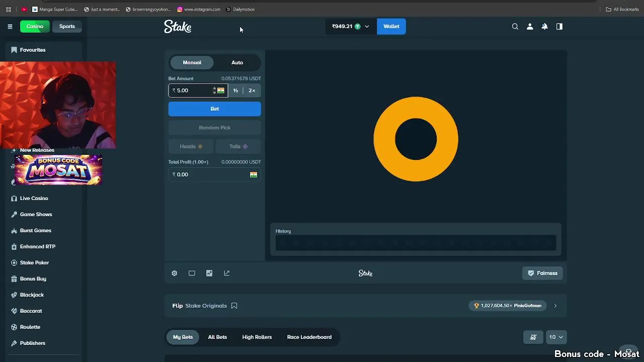This screenshot has width=644, height=362.
Task: Show the High Rollers tab
Action: click(257, 337)
